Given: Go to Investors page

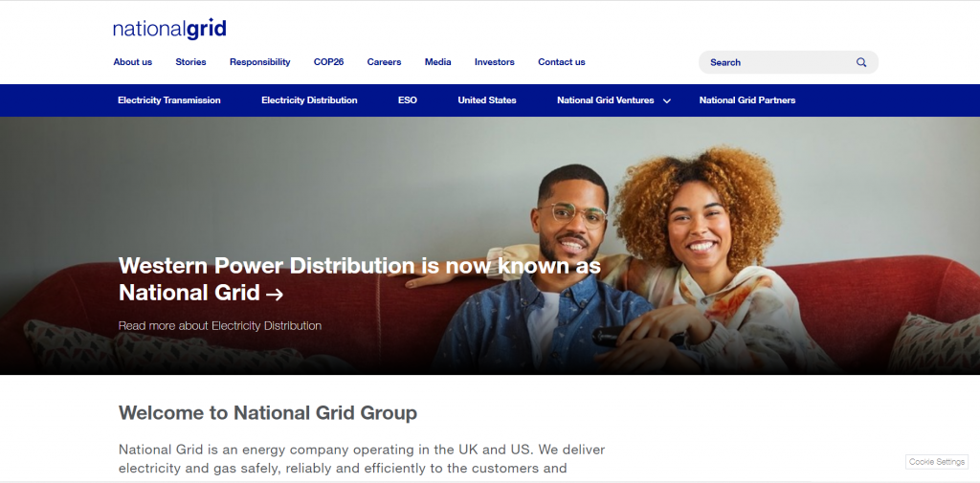Looking at the screenshot, I should point(495,62).
